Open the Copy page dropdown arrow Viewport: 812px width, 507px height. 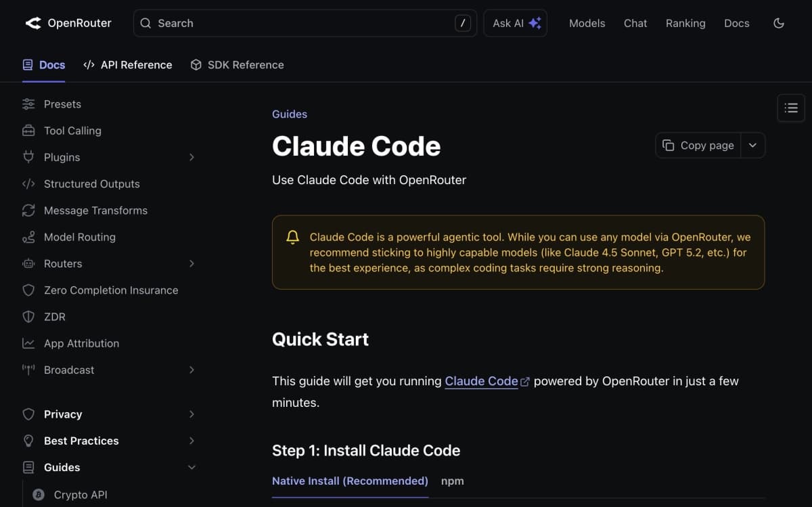752,145
